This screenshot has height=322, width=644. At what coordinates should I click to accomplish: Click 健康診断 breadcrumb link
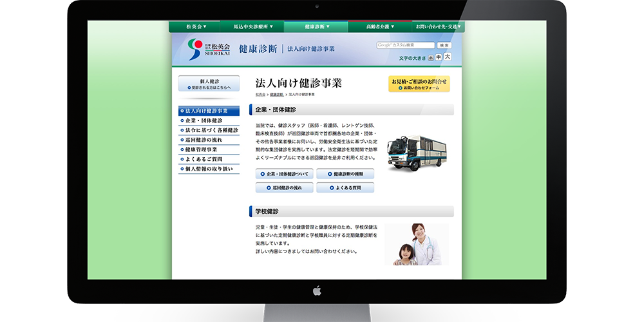[276, 95]
